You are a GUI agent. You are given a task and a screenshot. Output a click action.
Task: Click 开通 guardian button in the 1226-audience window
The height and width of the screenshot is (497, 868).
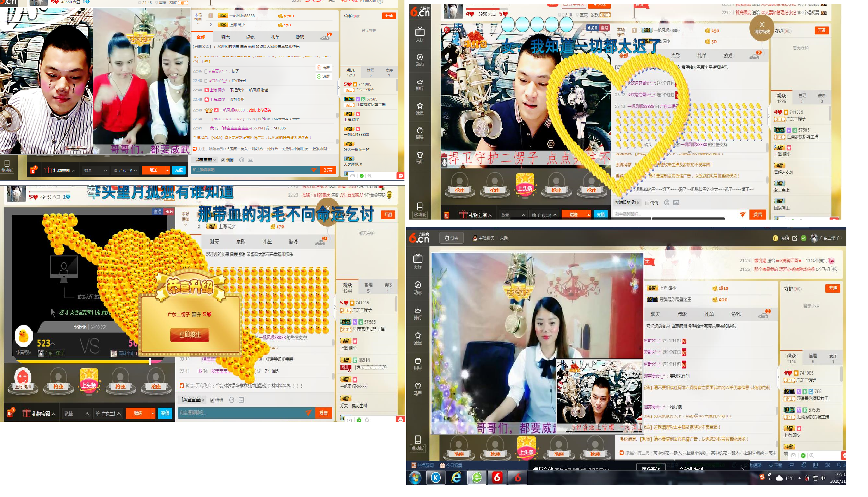pyautogui.click(x=821, y=30)
